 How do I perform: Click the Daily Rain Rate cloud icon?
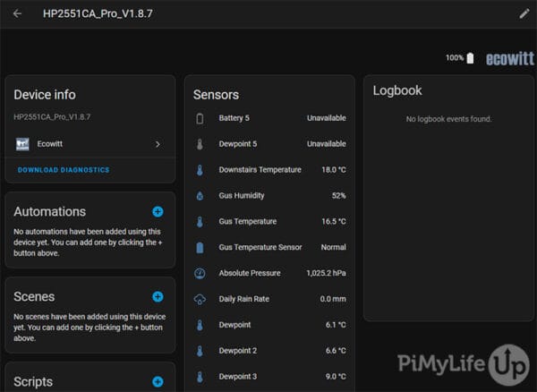200,299
